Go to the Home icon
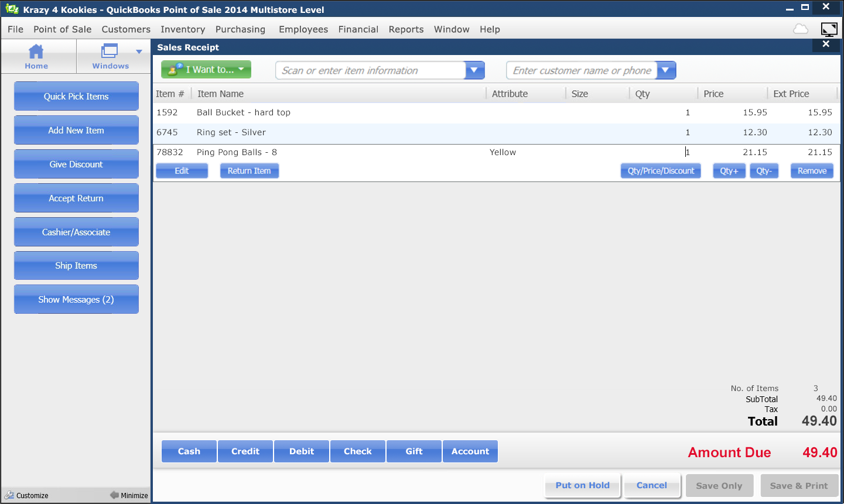Image resolution: width=844 pixels, height=504 pixels. 36,52
